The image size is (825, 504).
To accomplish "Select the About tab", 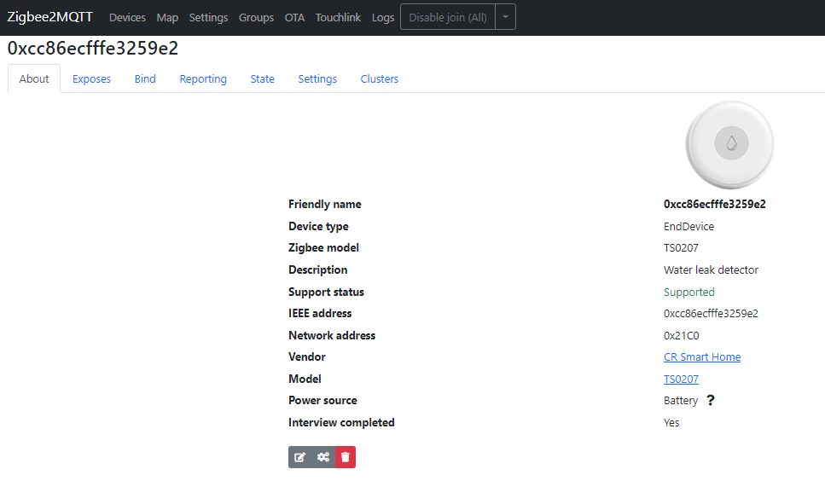I will click(34, 79).
